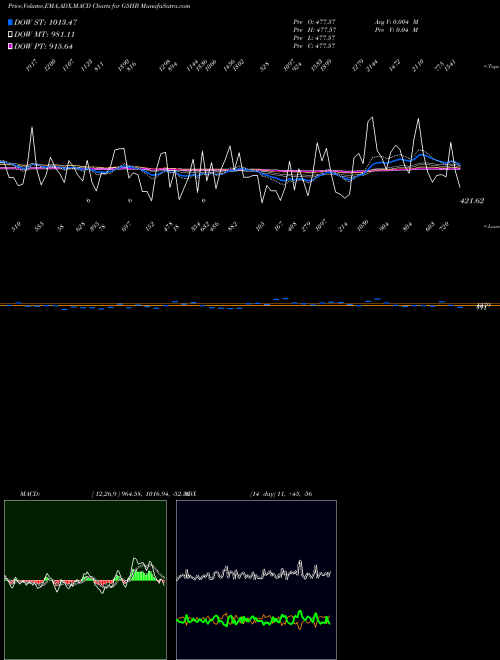Image resolution: width=500 pixels, height=660 pixels.
Task: Click the 'Pre L: 477.57' low value
Action: click(314, 38)
